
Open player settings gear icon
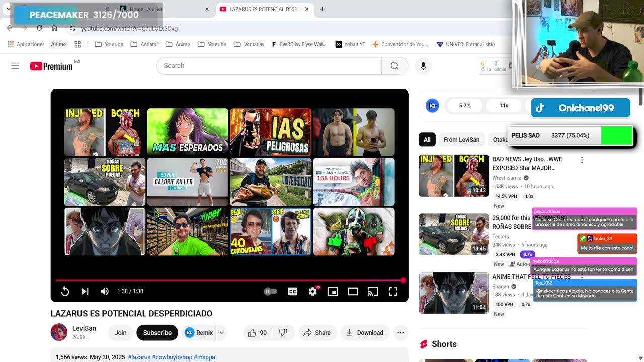(313, 291)
